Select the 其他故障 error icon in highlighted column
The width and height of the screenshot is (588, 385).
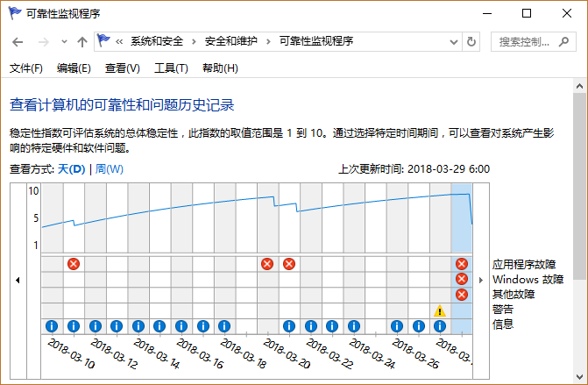[462, 295]
